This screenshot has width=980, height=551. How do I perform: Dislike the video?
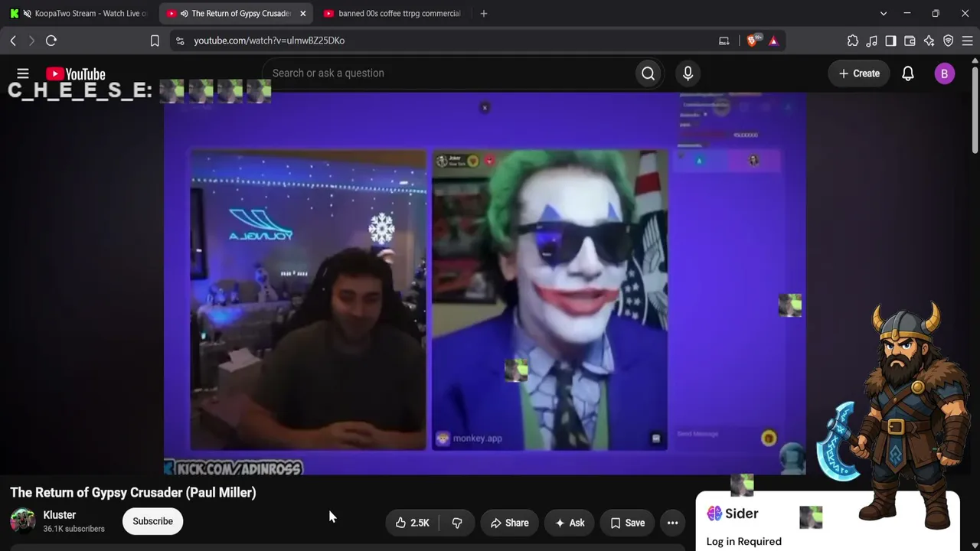(x=457, y=523)
